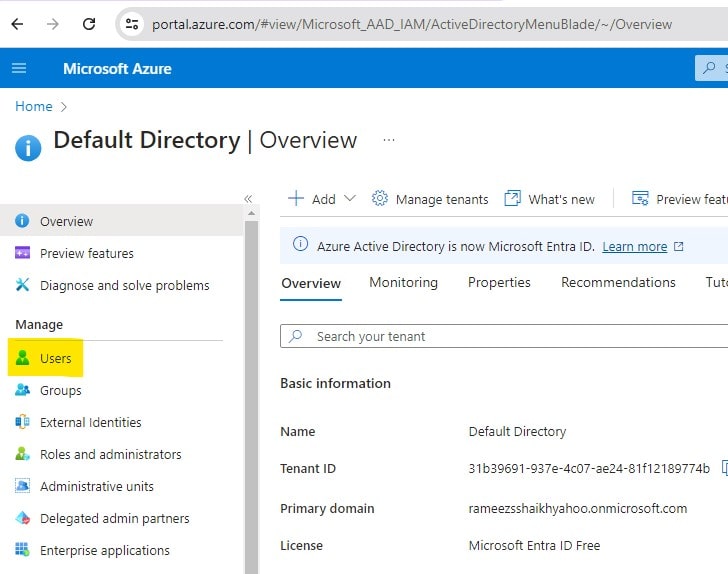
Task: Click the sidebar scrollbar up arrow
Action: point(251,214)
